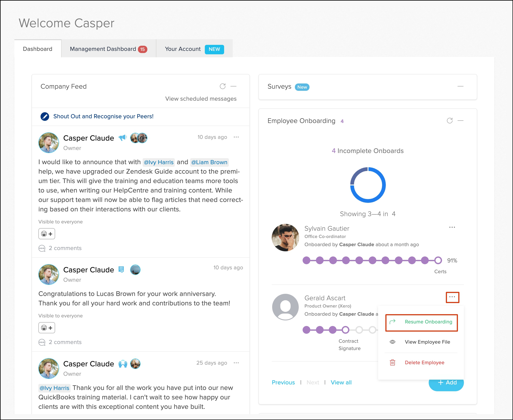Image resolution: width=513 pixels, height=420 pixels.
Task: Open comments icon on work anniversary post
Action: [42, 342]
